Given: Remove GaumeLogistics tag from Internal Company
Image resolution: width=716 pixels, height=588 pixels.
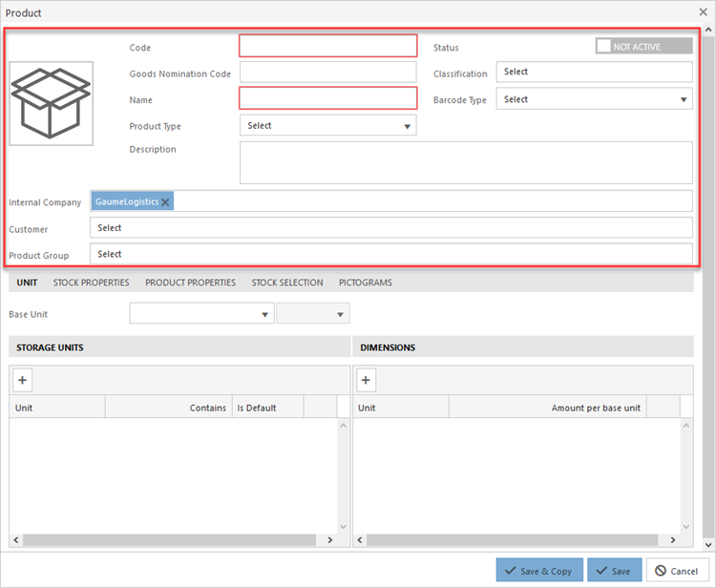Looking at the screenshot, I should pyautogui.click(x=165, y=201).
